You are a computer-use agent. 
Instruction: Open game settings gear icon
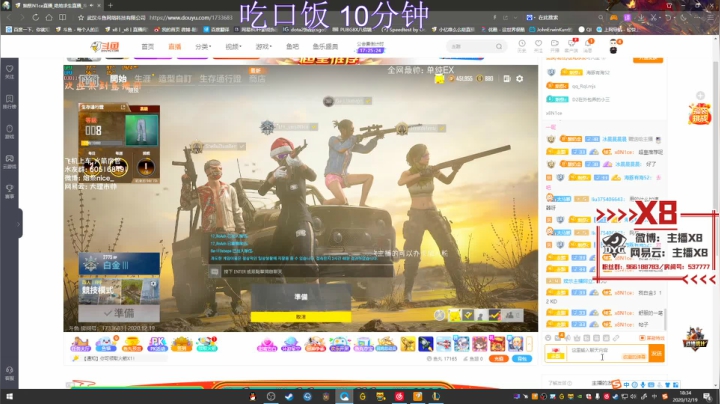(x=519, y=79)
